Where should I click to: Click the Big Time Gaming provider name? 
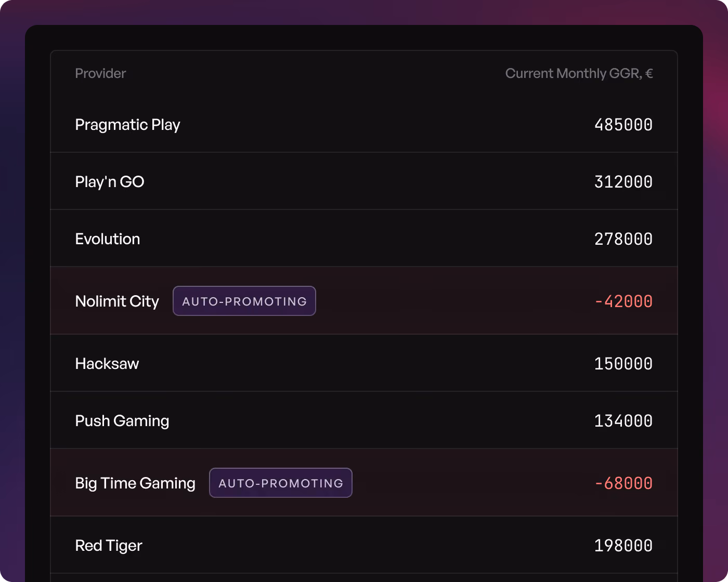[135, 483]
